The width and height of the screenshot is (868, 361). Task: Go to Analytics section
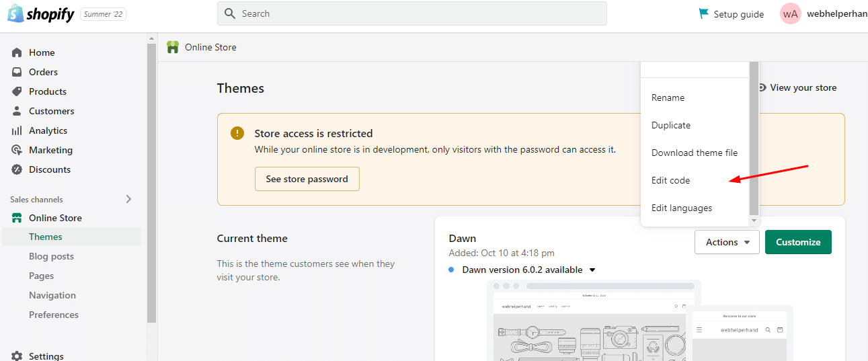coord(48,130)
